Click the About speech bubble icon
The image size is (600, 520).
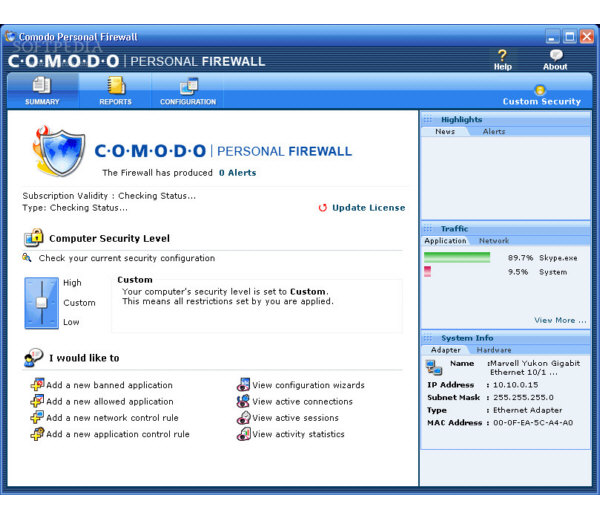pos(556,55)
